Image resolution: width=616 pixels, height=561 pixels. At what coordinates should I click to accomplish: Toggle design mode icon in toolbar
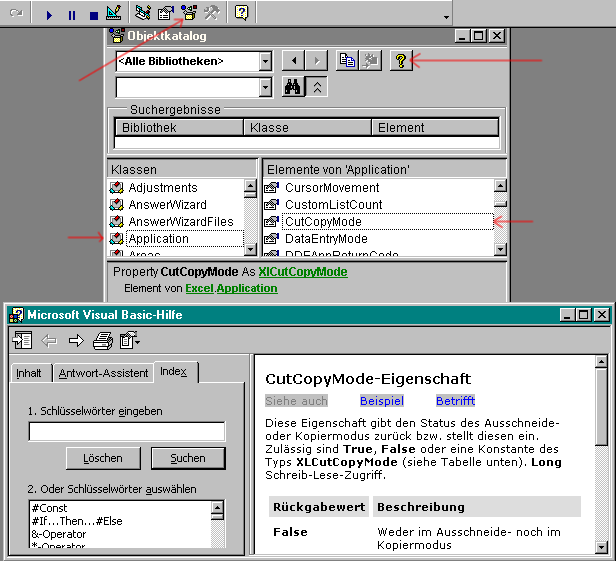(114, 13)
